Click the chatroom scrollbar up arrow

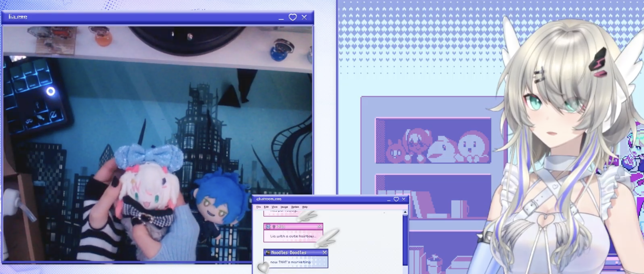405,212
